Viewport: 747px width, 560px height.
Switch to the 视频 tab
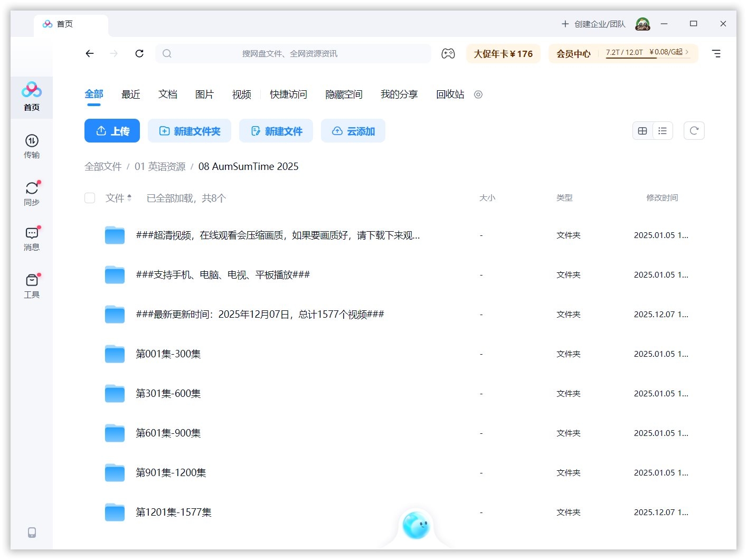pos(241,94)
